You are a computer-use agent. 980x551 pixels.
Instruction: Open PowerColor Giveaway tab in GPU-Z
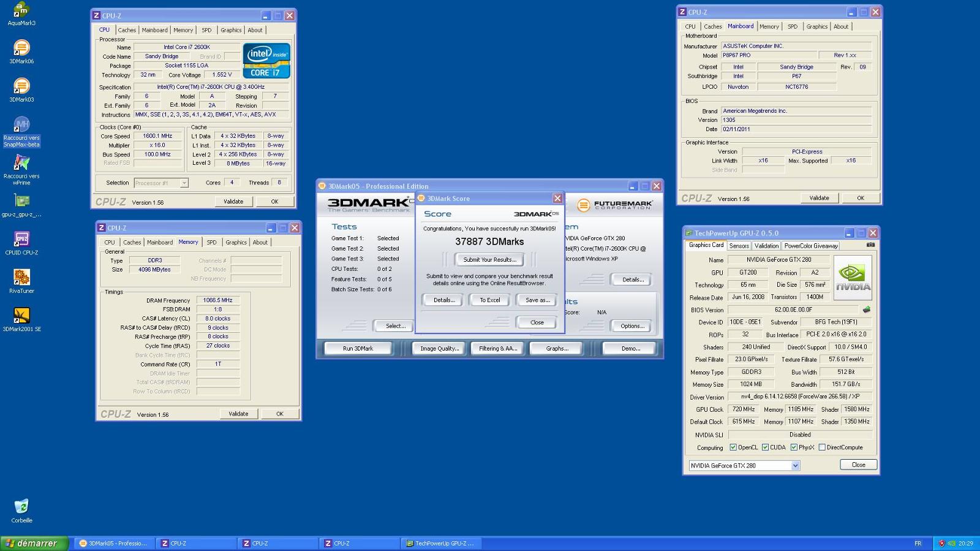click(810, 246)
